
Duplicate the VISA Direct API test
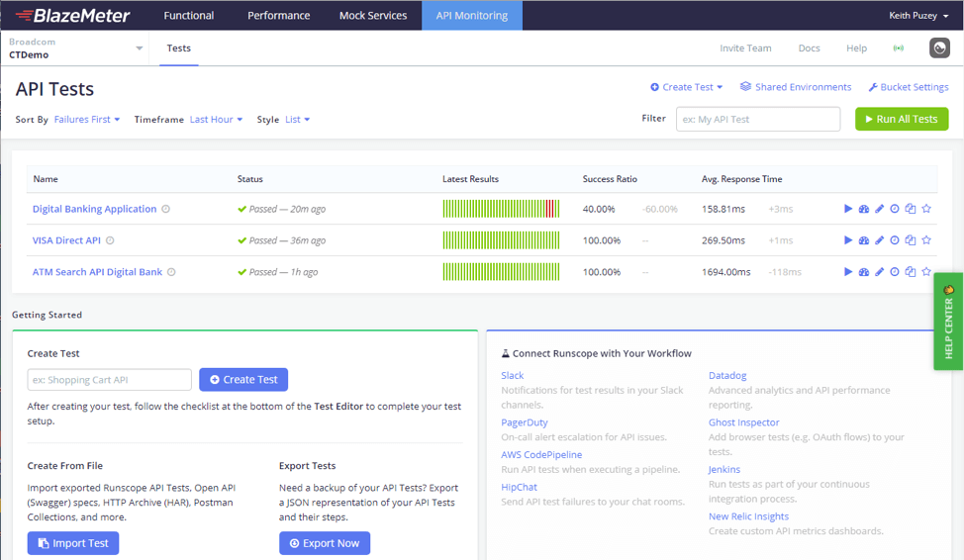tap(911, 240)
